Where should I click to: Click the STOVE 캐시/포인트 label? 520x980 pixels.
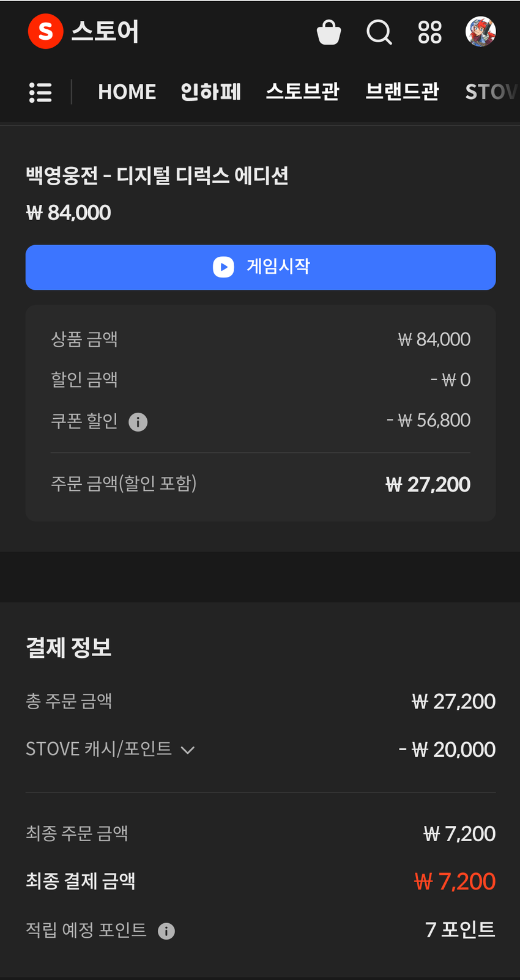[x=98, y=749]
